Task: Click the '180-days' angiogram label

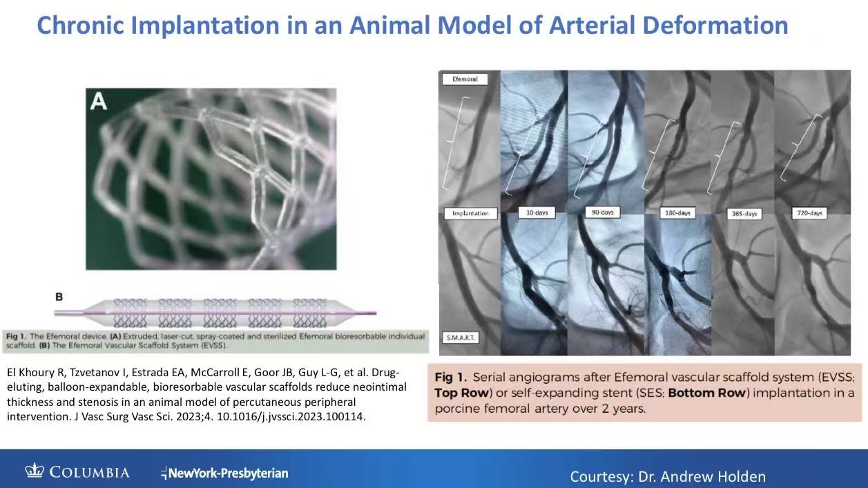Action: pos(677,213)
